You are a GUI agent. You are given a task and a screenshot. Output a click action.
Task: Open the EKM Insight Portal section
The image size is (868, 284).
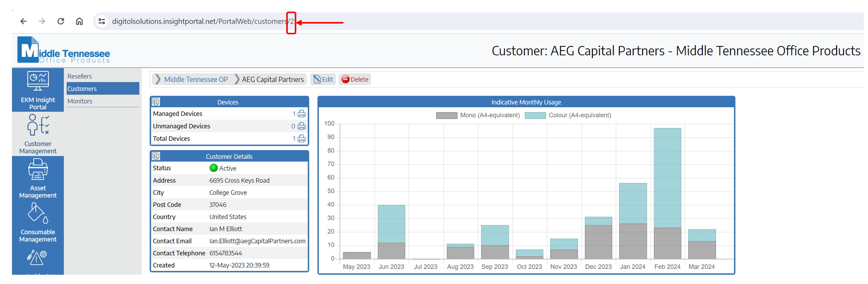pos(38,90)
